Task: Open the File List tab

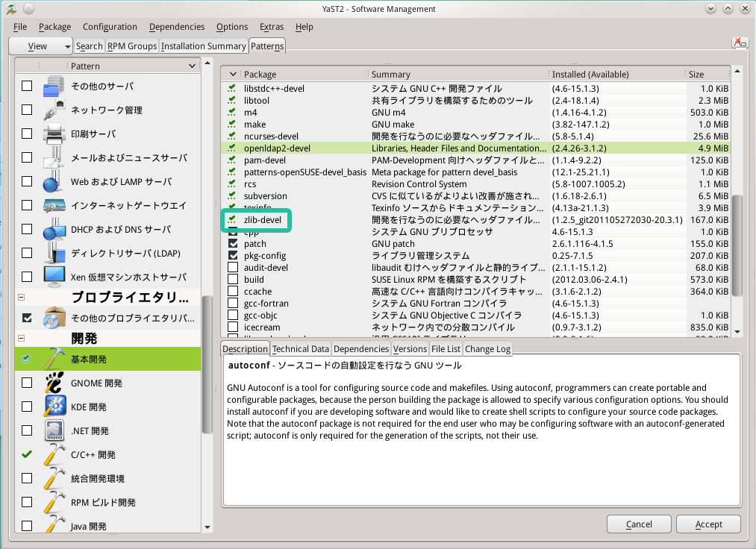Action: [446, 348]
